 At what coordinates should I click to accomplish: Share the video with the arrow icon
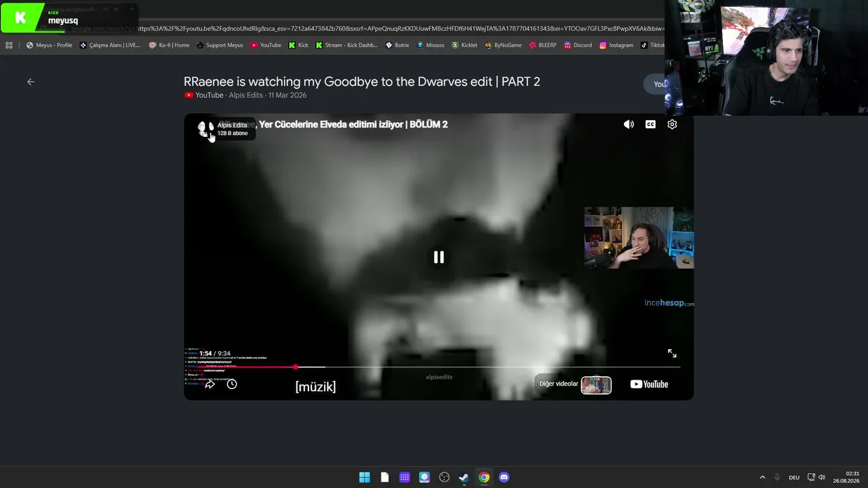pos(210,384)
